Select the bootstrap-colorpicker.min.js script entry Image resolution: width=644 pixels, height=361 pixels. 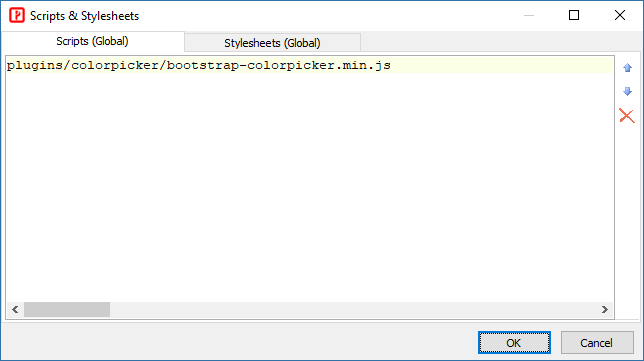click(x=199, y=65)
